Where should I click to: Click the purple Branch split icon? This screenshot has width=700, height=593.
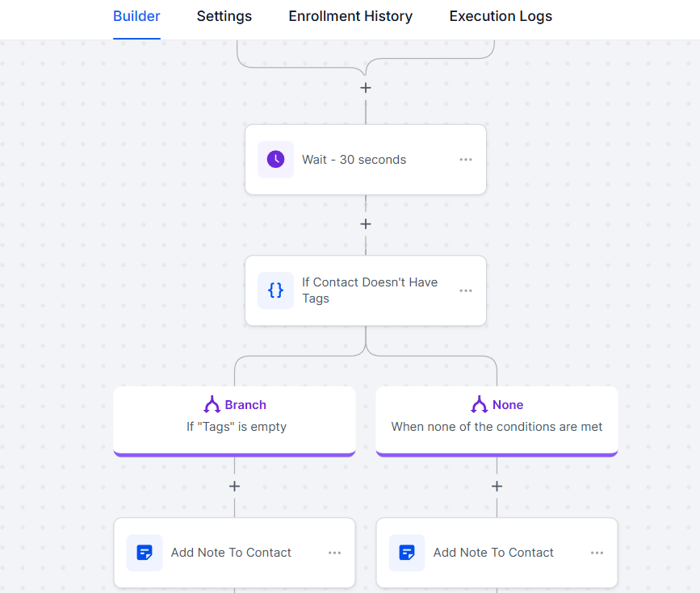[212, 405]
